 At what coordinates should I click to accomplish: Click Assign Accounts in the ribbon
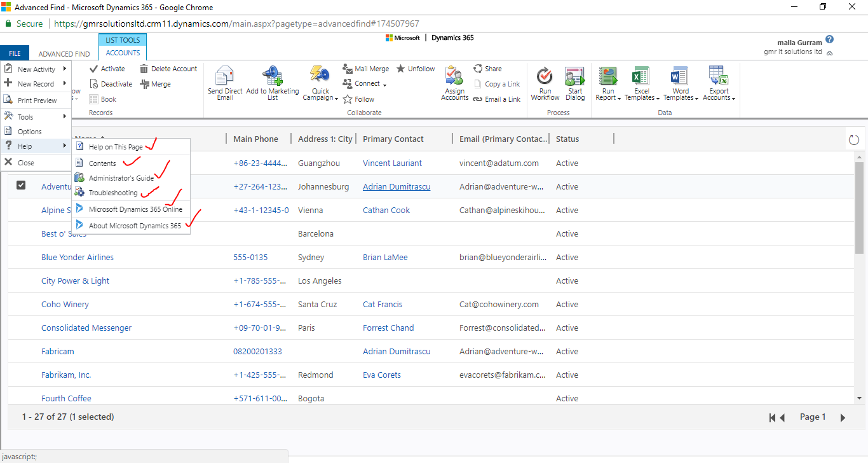[x=455, y=83]
